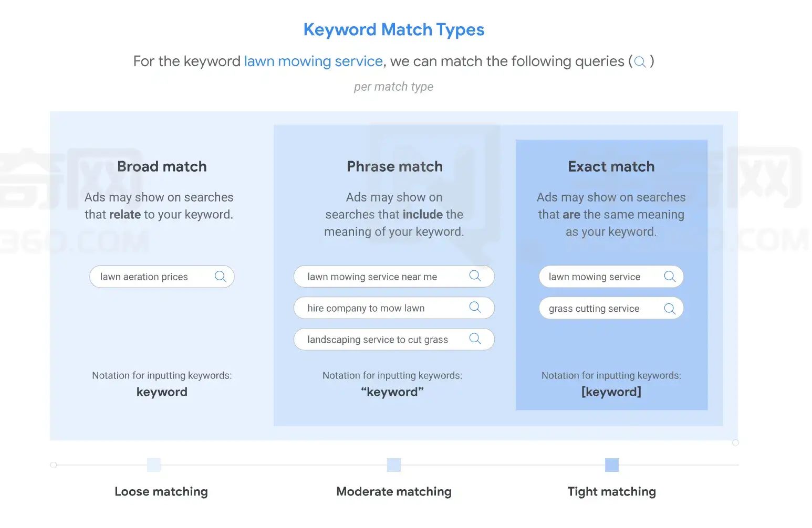Click the magnifier icon in the subtitle

(640, 62)
